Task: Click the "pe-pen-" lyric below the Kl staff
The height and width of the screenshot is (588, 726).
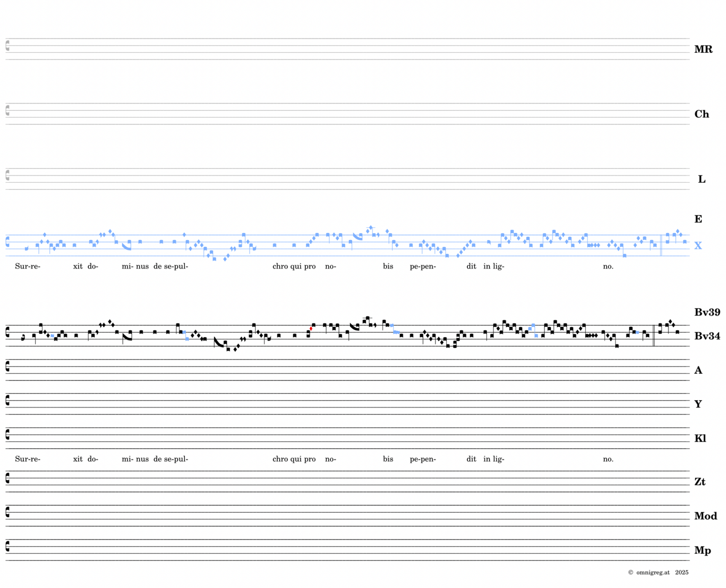Action: pos(423,459)
